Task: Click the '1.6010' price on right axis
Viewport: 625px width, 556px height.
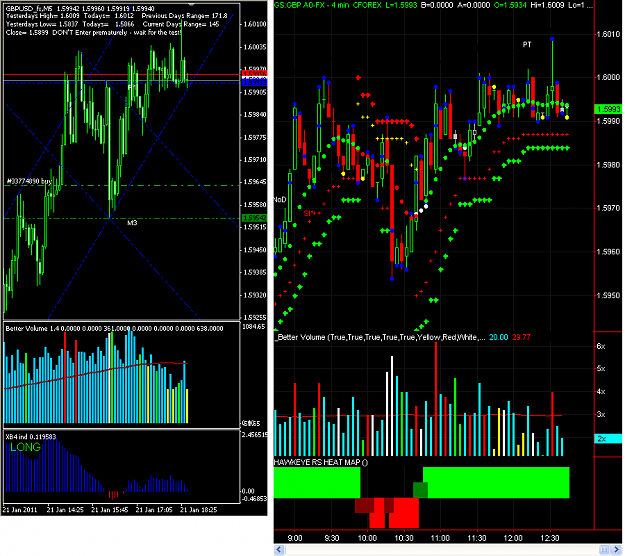Action: pos(608,34)
